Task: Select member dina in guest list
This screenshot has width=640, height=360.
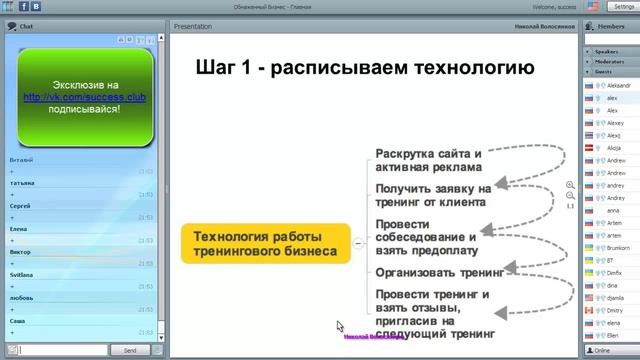Action: pos(612,286)
